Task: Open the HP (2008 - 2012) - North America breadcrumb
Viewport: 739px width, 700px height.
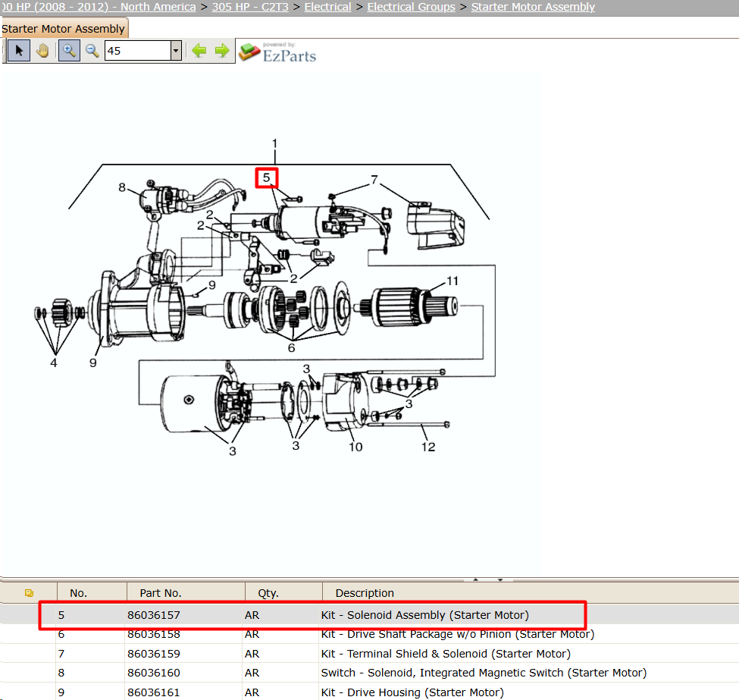Action: (x=98, y=7)
